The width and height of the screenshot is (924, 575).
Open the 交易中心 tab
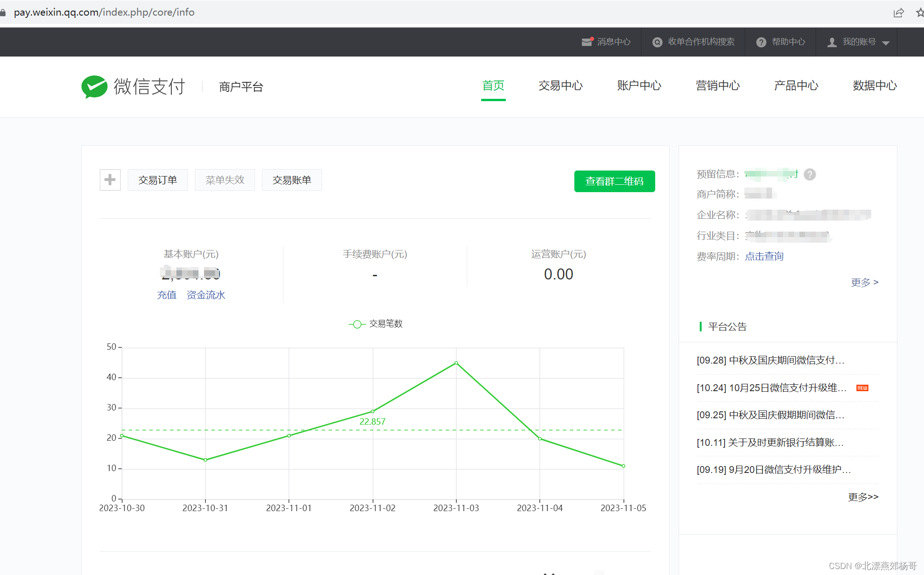pos(561,85)
